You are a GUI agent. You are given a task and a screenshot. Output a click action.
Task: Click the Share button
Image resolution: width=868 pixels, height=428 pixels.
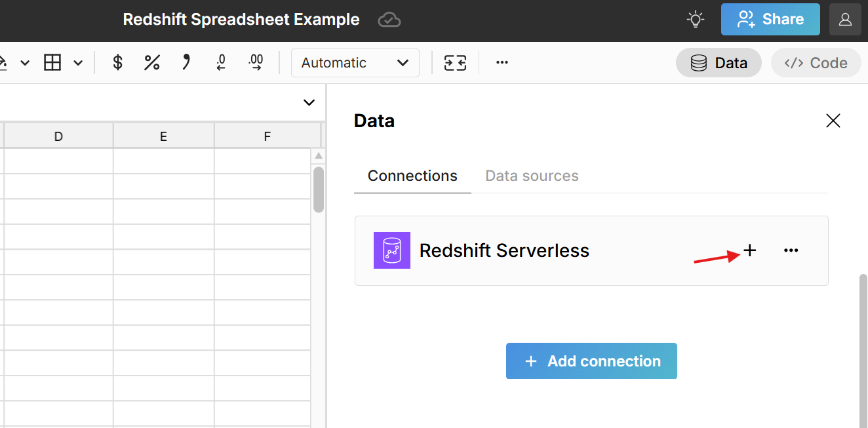coord(770,20)
